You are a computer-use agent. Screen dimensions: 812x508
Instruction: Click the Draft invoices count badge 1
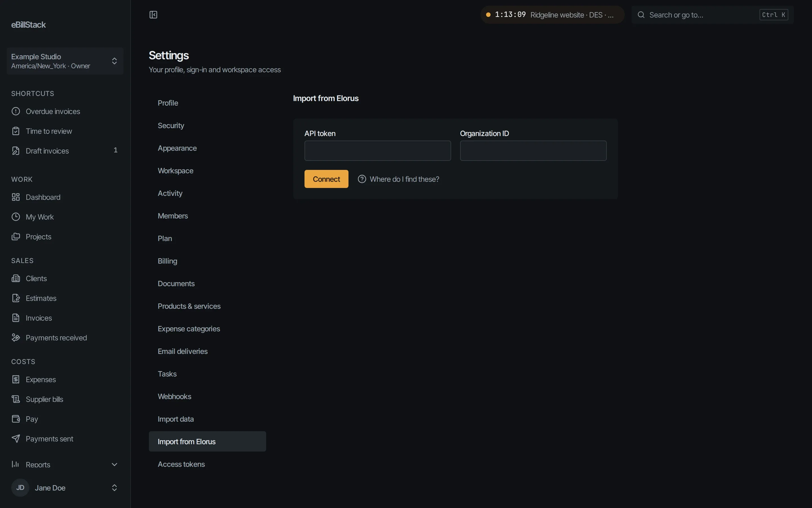click(x=115, y=150)
